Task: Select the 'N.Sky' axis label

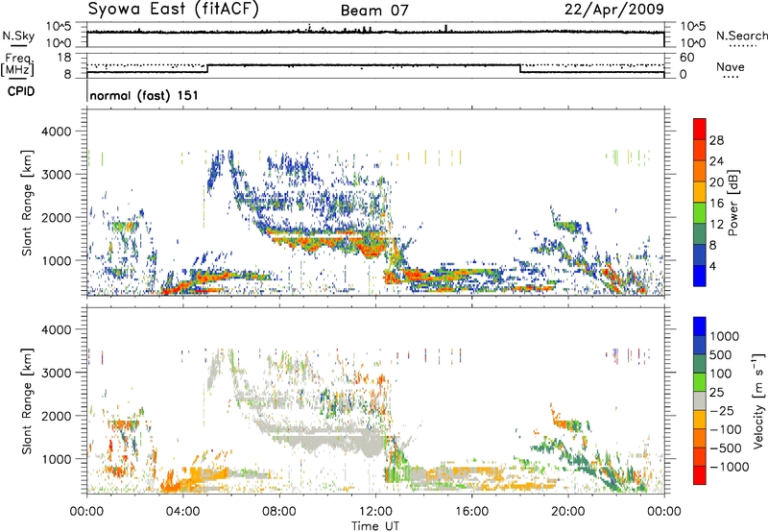Action: pos(18,36)
